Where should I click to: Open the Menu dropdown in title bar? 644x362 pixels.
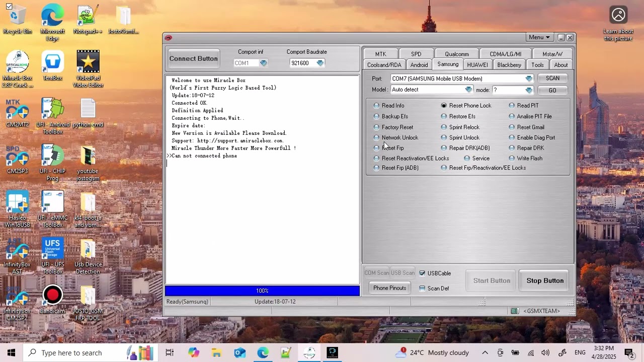tap(539, 38)
